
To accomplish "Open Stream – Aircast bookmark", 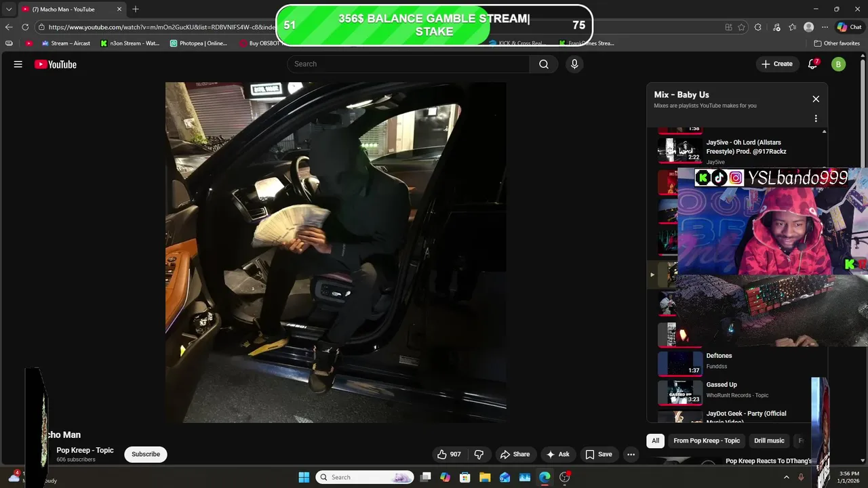I will click(x=66, y=43).
